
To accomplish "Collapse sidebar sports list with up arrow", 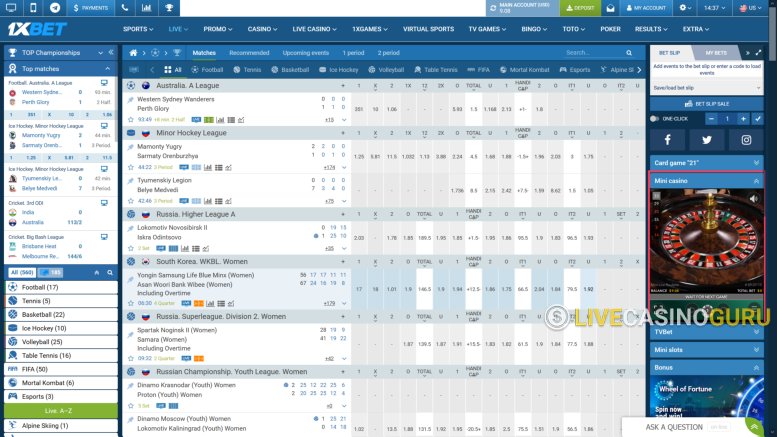I will (x=97, y=273).
